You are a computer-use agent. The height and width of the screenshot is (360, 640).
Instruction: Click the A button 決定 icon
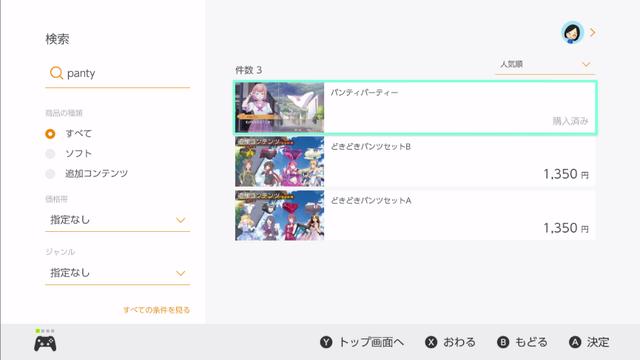[575, 342]
